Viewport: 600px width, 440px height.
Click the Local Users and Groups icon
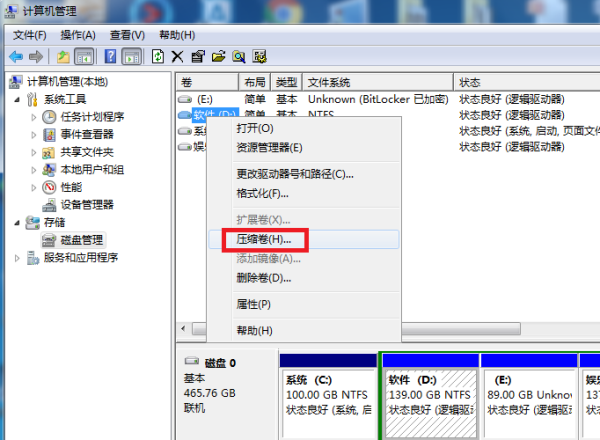click(x=49, y=169)
